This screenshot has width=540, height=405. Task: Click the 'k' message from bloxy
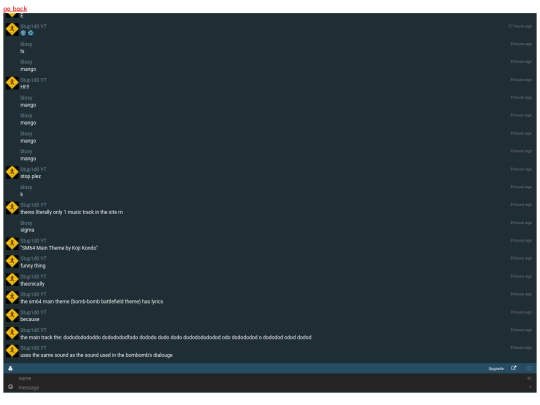click(x=22, y=194)
